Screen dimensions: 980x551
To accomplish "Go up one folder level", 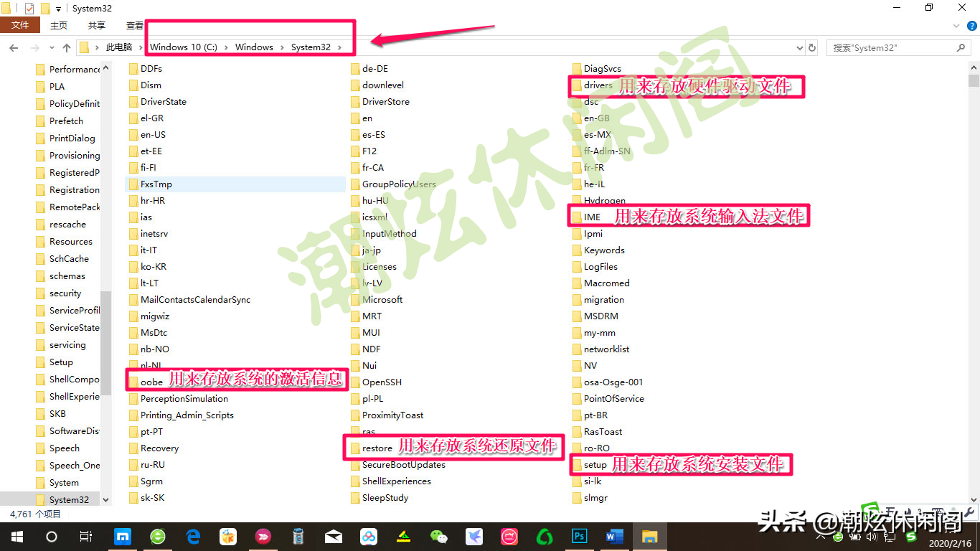I will click(67, 47).
